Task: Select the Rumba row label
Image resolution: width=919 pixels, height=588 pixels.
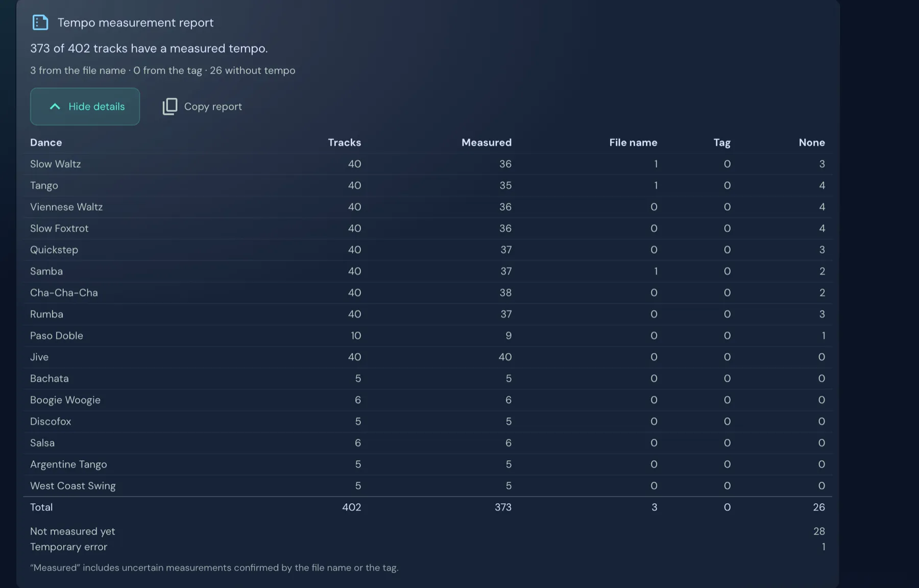Action: point(46,314)
